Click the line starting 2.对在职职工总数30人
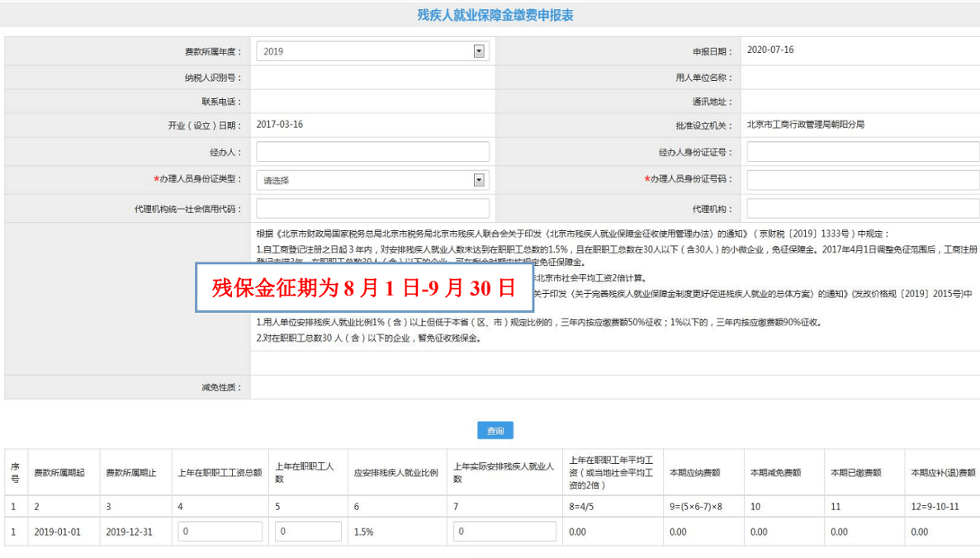This screenshot has width=980, height=558. point(369,338)
